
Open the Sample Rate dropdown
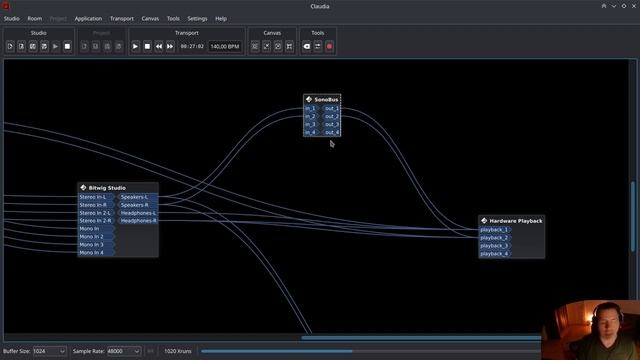pos(124,351)
